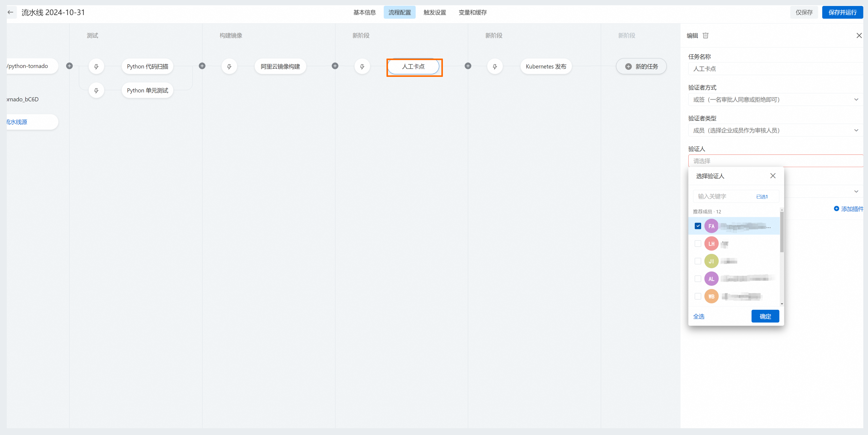Click the member list scroll down arrow
The height and width of the screenshot is (435, 868).
[782, 304]
